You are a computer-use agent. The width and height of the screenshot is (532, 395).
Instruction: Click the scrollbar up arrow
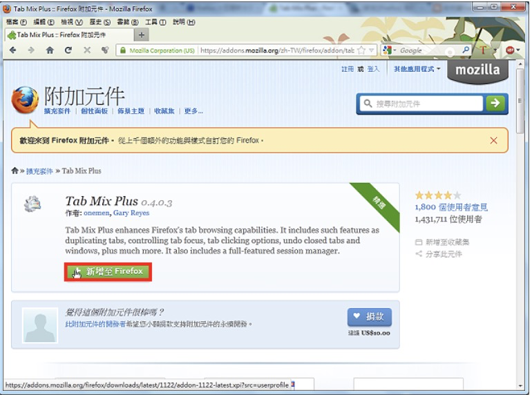tap(520, 64)
